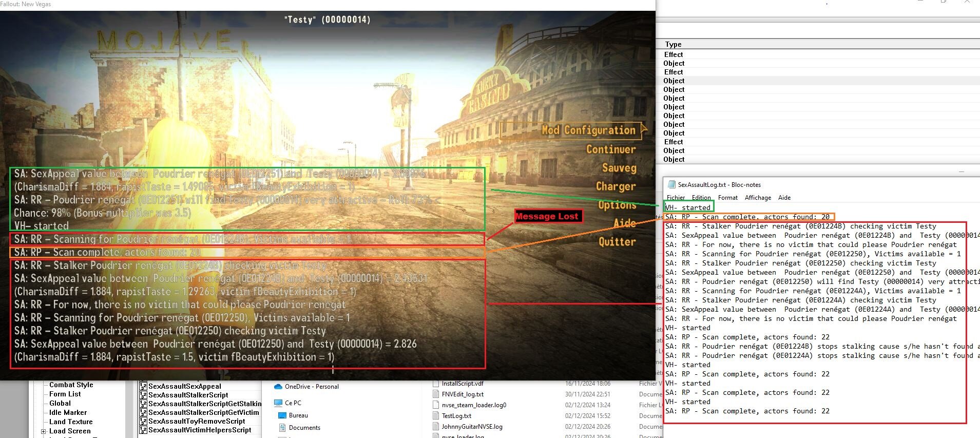Click the SexAssaultStalkerScriptGetVictim script icon
The width and height of the screenshot is (980, 438).
[143, 412]
